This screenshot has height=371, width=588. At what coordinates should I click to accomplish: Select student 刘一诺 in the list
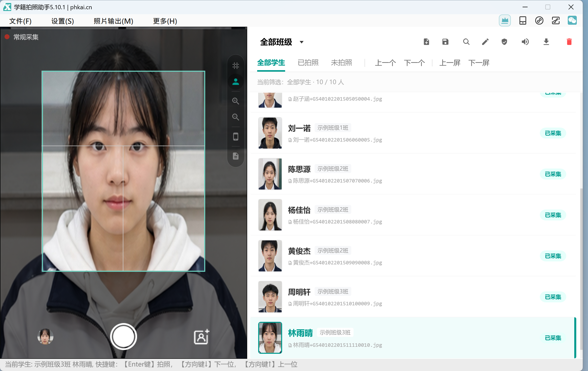413,133
